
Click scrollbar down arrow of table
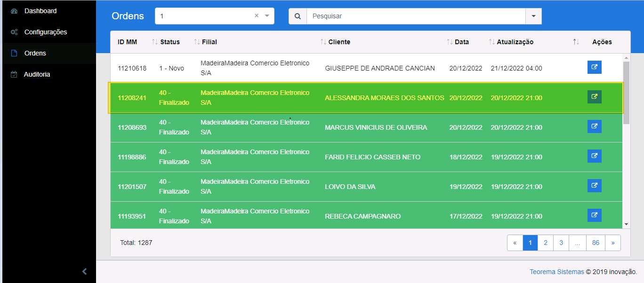coord(626,225)
